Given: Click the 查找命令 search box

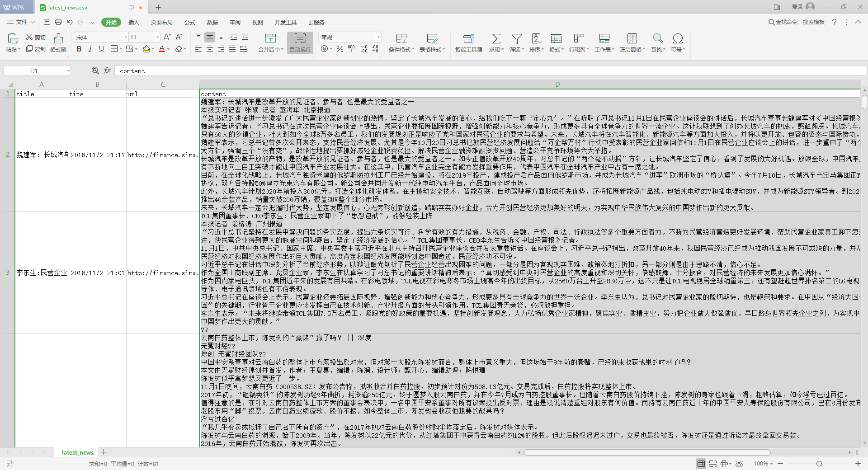Looking at the screenshot, I should pyautogui.click(x=797, y=22).
